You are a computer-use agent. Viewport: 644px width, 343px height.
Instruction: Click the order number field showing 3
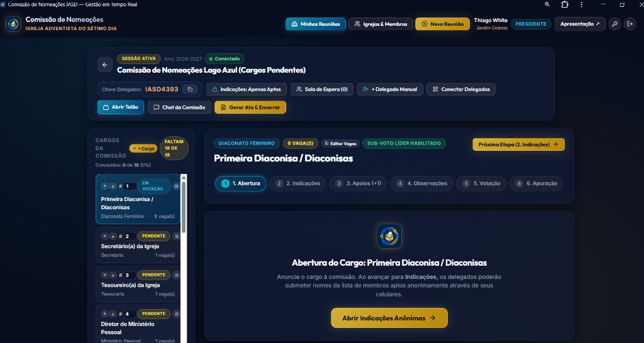click(130, 275)
